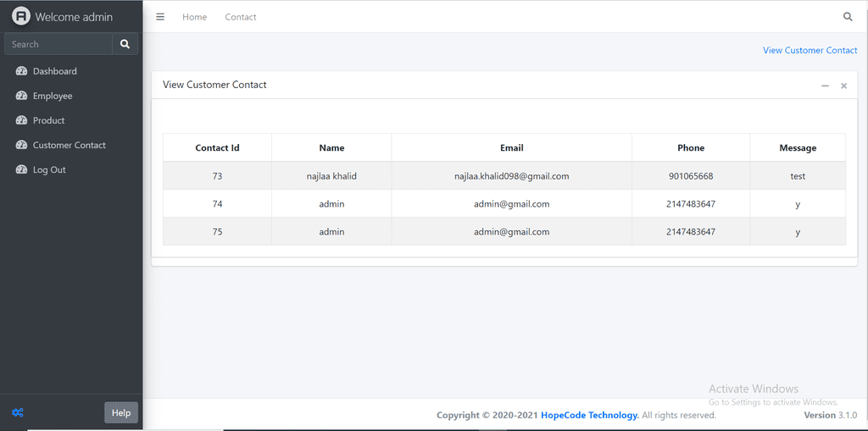Open the Home nav item
Viewport: 868px width, 431px height.
195,17
